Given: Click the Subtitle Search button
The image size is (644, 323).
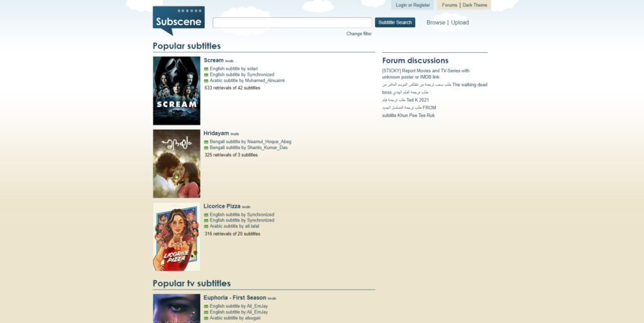Looking at the screenshot, I should pyautogui.click(x=395, y=23).
